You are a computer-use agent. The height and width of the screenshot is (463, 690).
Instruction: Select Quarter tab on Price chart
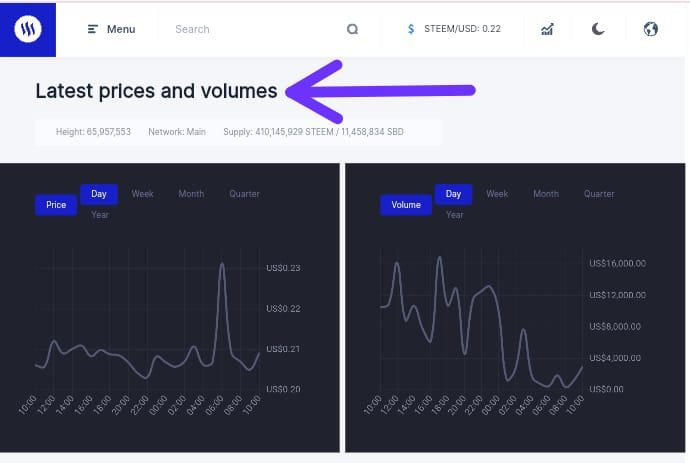tap(244, 194)
